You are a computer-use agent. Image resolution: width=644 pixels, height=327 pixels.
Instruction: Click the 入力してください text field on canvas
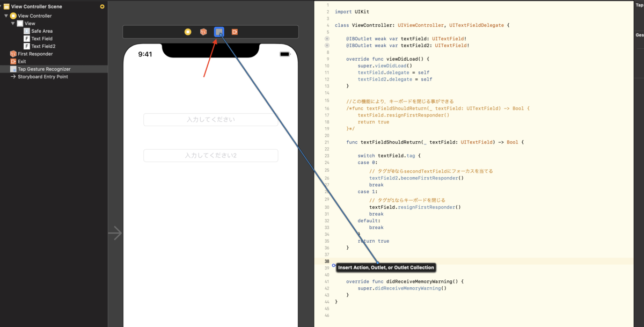click(210, 120)
